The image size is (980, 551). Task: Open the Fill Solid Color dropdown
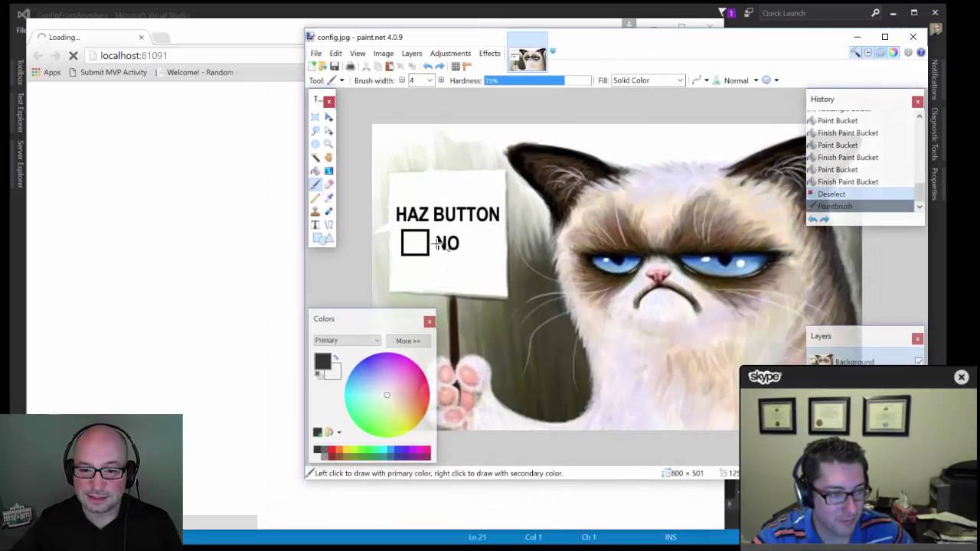[648, 80]
